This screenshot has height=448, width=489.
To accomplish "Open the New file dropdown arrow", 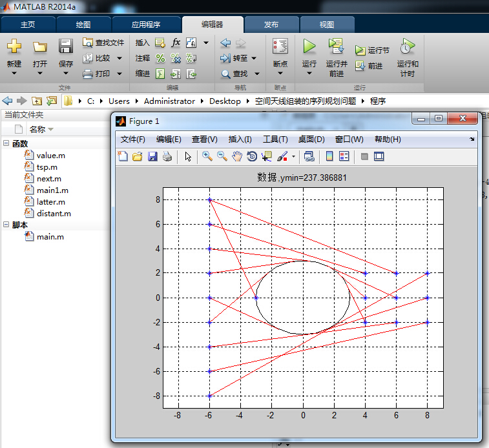I will [14, 73].
